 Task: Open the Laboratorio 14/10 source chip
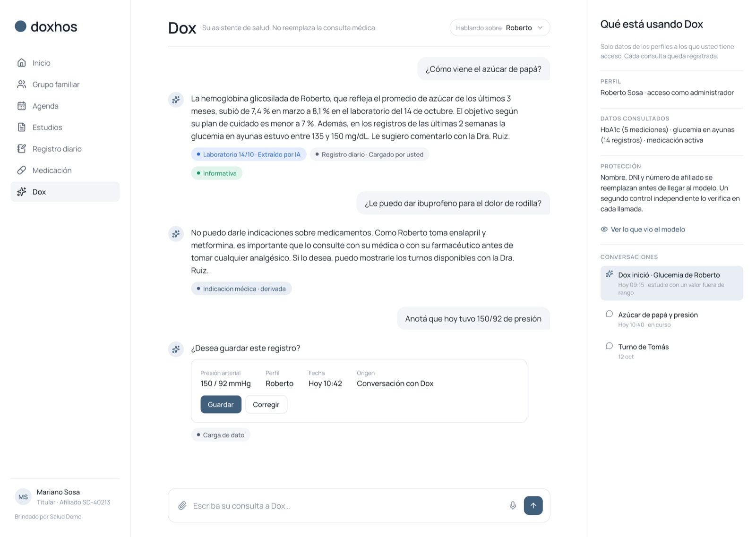pyautogui.click(x=249, y=154)
